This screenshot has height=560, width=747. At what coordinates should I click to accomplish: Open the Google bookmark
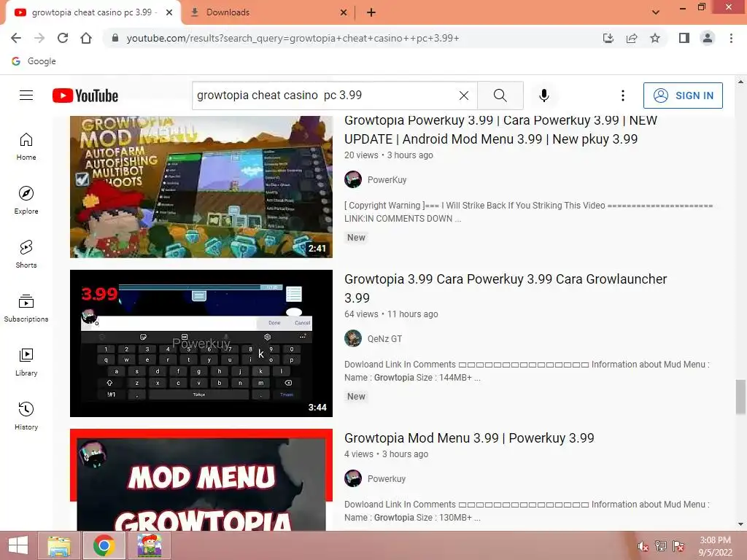click(34, 61)
